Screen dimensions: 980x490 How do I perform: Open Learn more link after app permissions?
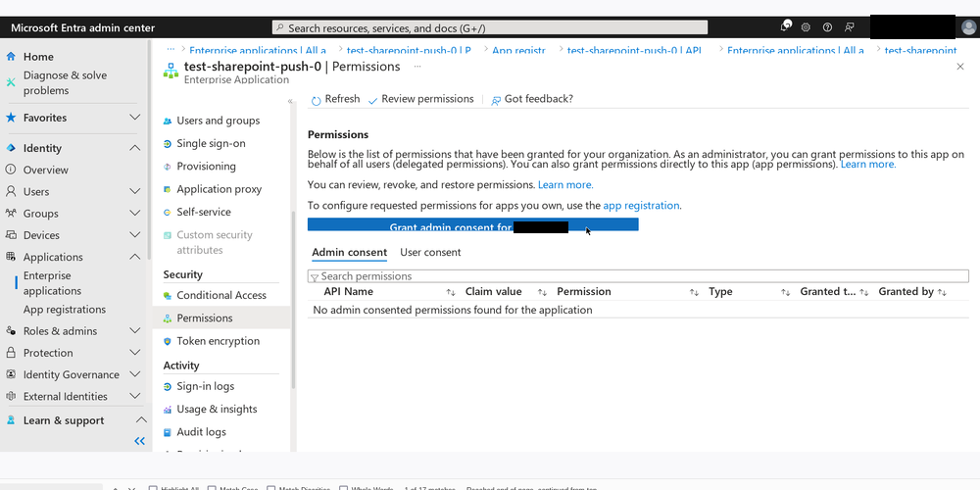[x=867, y=165]
